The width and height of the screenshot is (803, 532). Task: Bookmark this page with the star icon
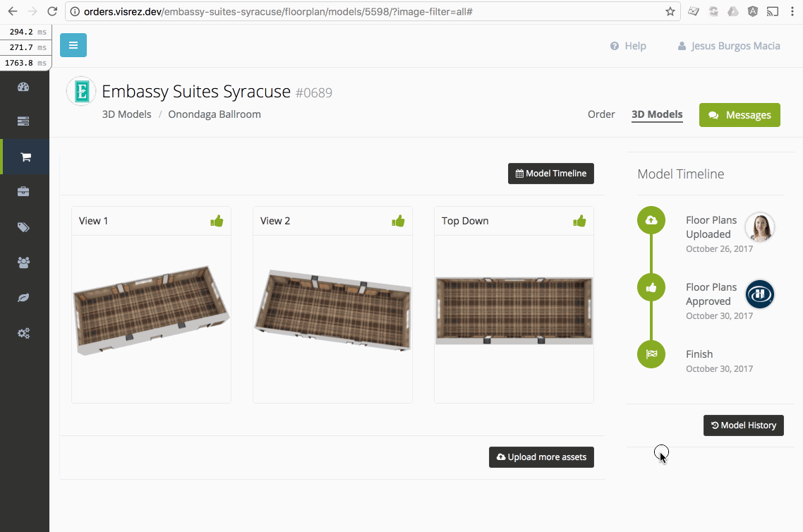click(670, 11)
